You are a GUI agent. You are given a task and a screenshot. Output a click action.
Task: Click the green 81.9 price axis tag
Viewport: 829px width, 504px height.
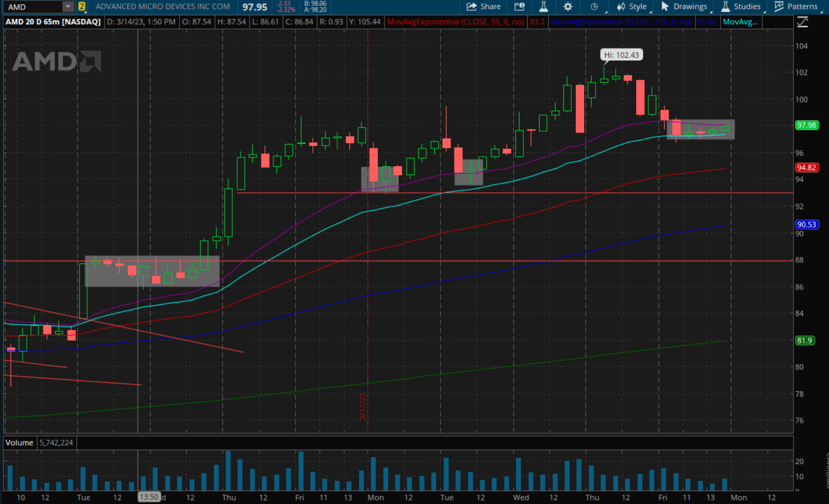(x=805, y=340)
